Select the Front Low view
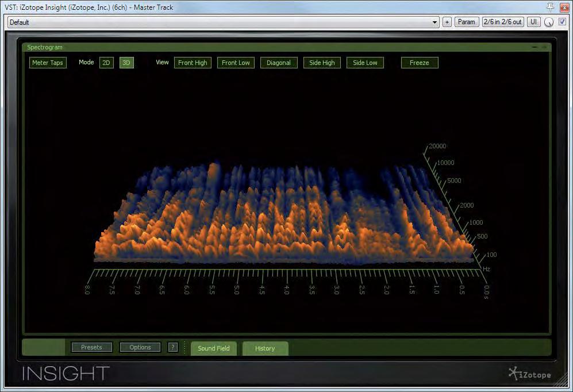 [236, 63]
